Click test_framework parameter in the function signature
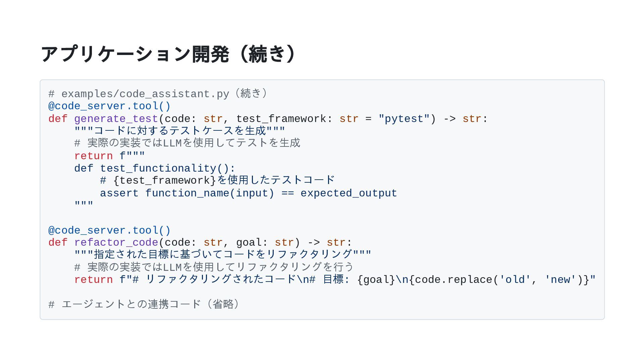The image size is (644, 362). (x=281, y=119)
